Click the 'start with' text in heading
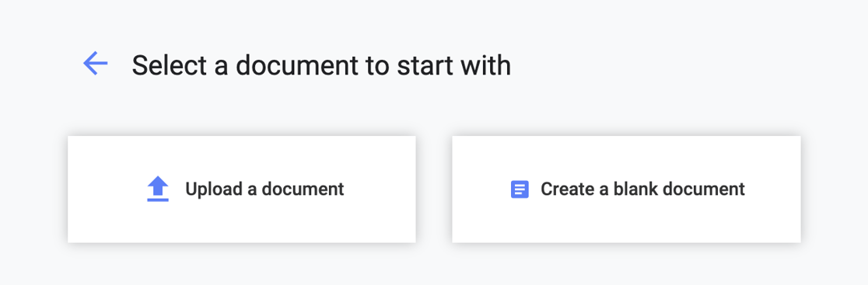The image size is (868, 285). pos(454,65)
